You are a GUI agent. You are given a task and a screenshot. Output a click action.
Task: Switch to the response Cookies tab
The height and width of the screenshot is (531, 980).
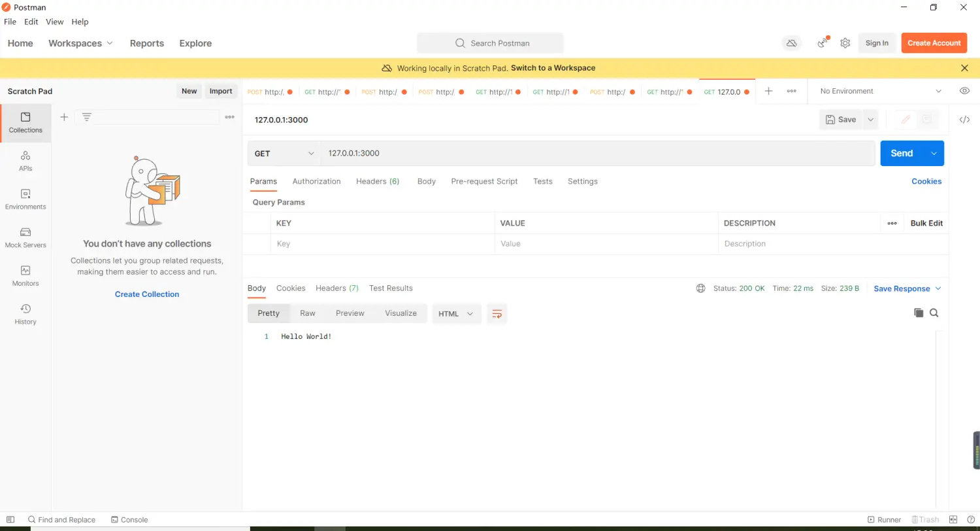291,288
